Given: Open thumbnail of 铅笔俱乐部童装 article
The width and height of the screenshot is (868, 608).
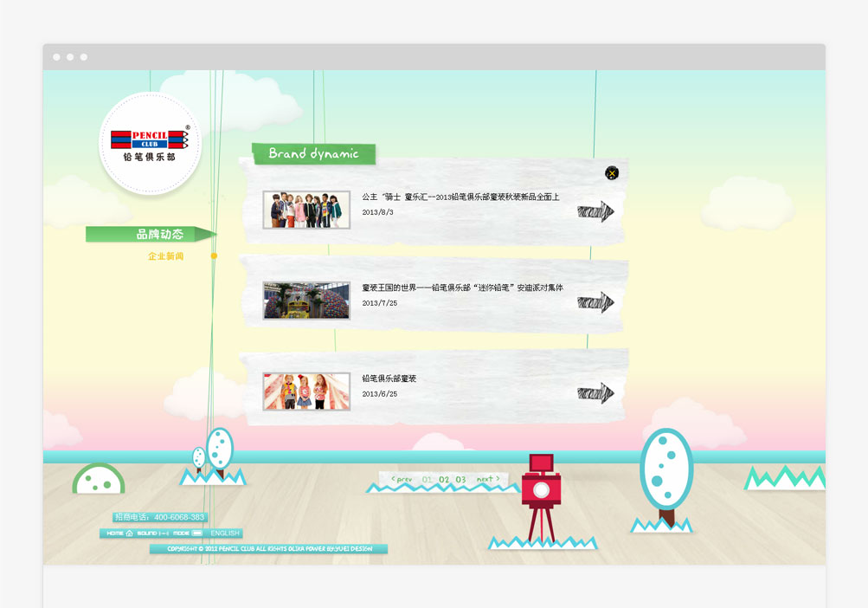Looking at the screenshot, I should point(306,391).
